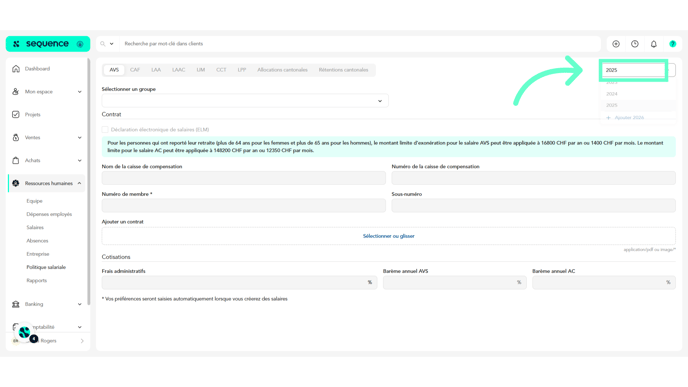Click the Nom de la caisse de compensation field

244,178
